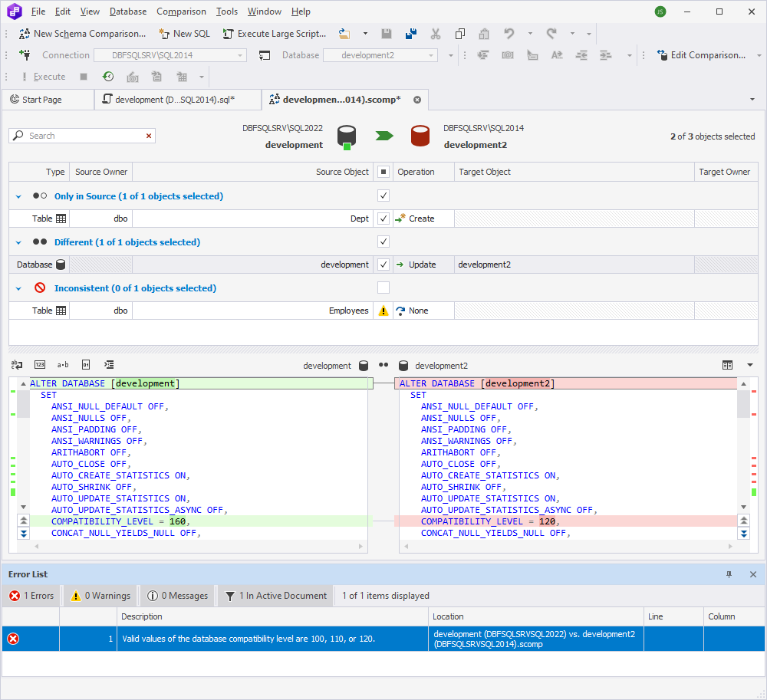Uncheck Only in Source group checkbox
The height and width of the screenshot is (700, 767).
(x=383, y=196)
